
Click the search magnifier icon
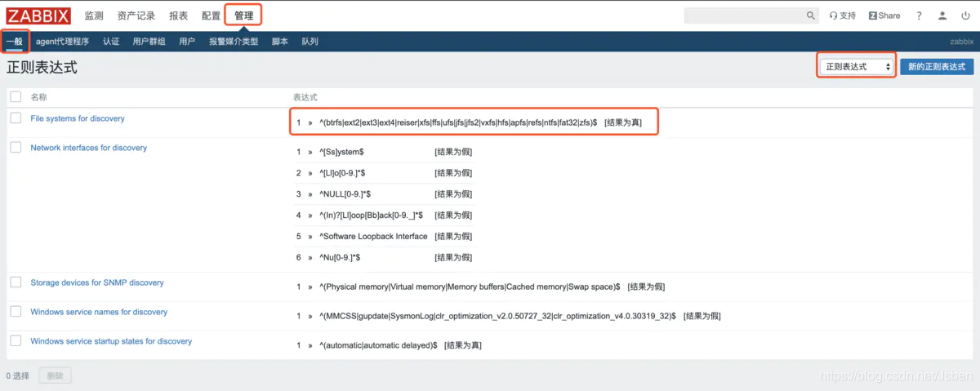[811, 16]
